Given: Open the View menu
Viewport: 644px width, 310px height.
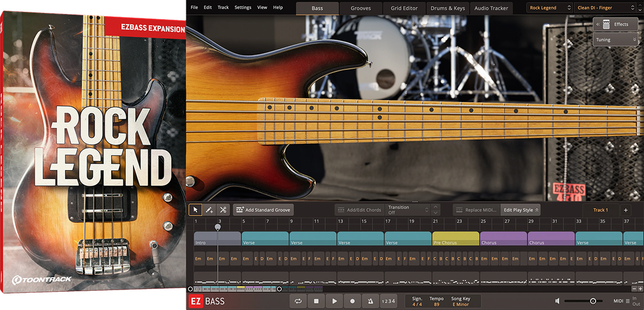Looking at the screenshot, I should 262,8.
